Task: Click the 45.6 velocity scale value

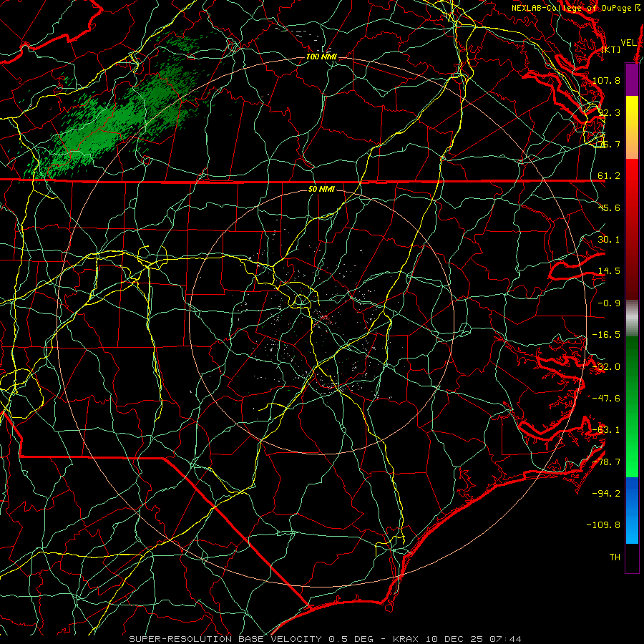Action: click(609, 208)
